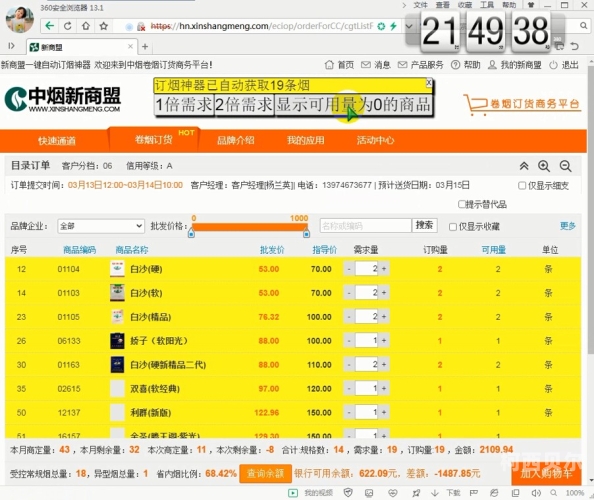Click the browser sidebar toggle icon
Image resolution: width=594 pixels, height=500 pixels.
(x=11, y=46)
